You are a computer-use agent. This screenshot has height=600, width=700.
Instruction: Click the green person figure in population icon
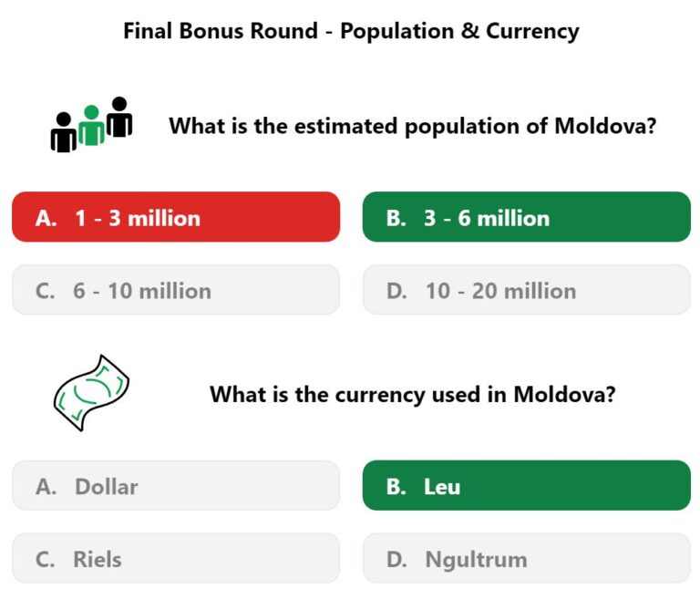(x=91, y=126)
